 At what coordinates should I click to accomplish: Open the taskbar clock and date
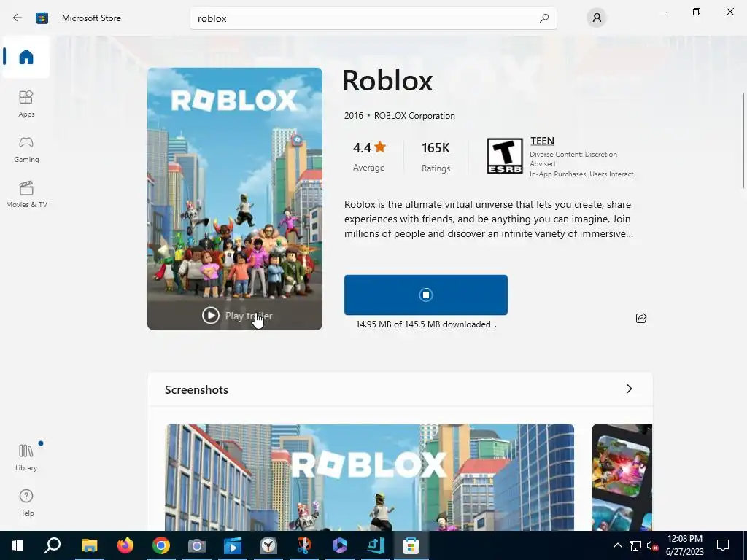pos(684,545)
